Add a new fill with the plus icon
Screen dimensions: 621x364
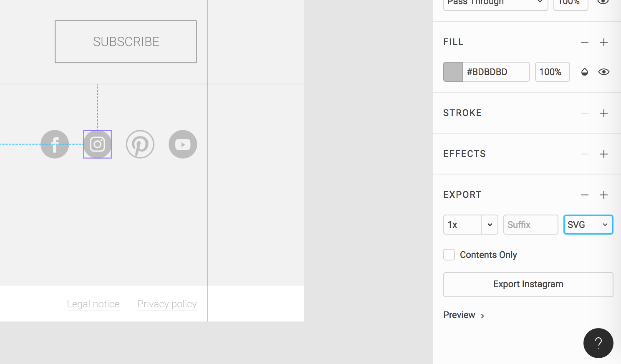[x=604, y=42]
